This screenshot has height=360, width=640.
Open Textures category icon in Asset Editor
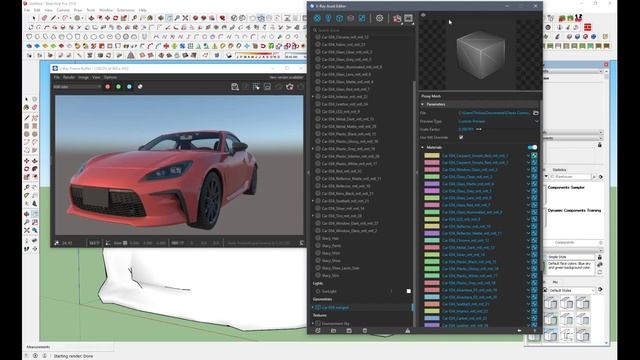tap(362, 18)
